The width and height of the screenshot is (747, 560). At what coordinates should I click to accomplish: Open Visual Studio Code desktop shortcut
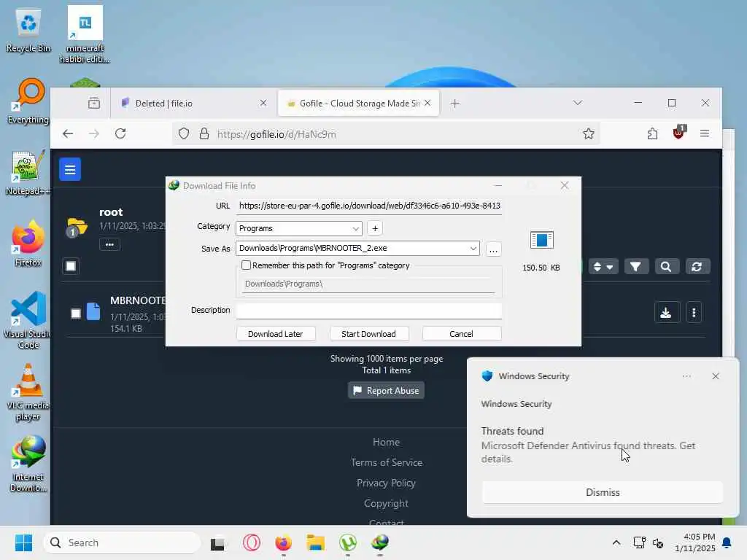(x=28, y=320)
